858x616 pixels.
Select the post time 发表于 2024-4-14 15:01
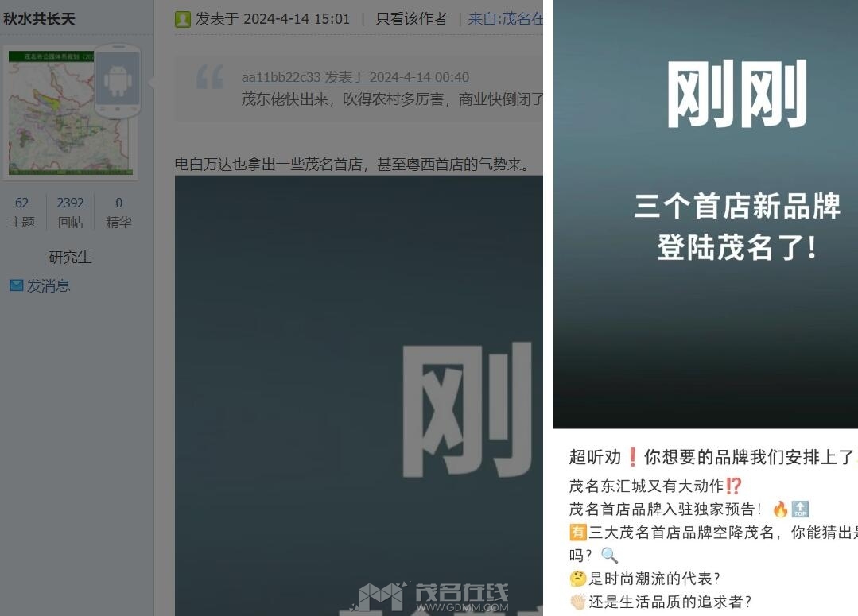tap(273, 19)
